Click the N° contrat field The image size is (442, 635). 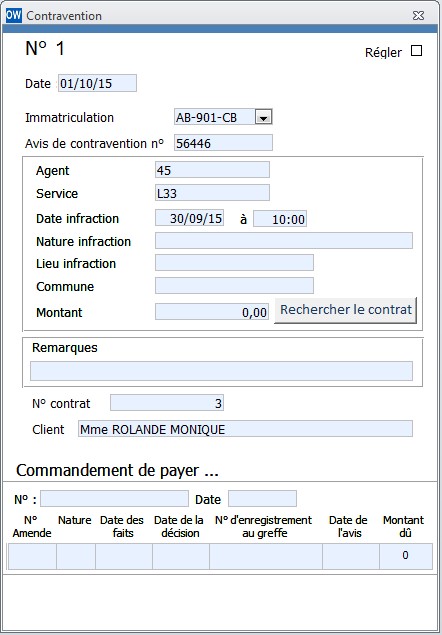point(167,403)
